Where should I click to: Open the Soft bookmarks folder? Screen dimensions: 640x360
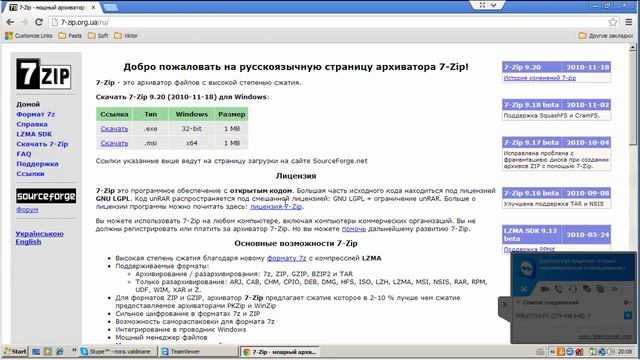[x=98, y=36]
